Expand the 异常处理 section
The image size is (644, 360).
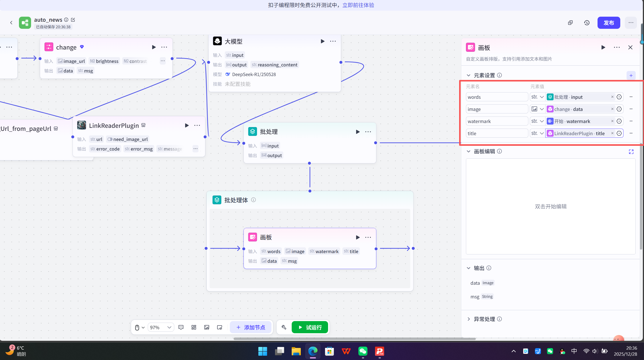click(468, 319)
